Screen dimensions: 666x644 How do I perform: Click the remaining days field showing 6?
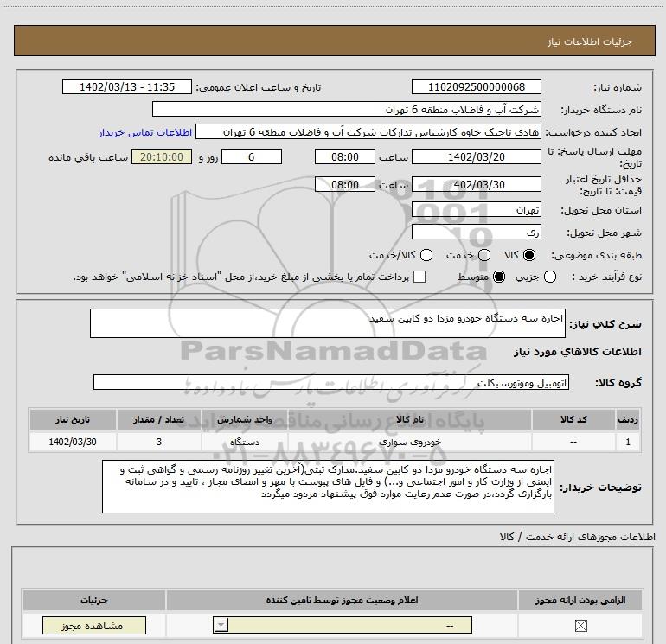(252, 156)
